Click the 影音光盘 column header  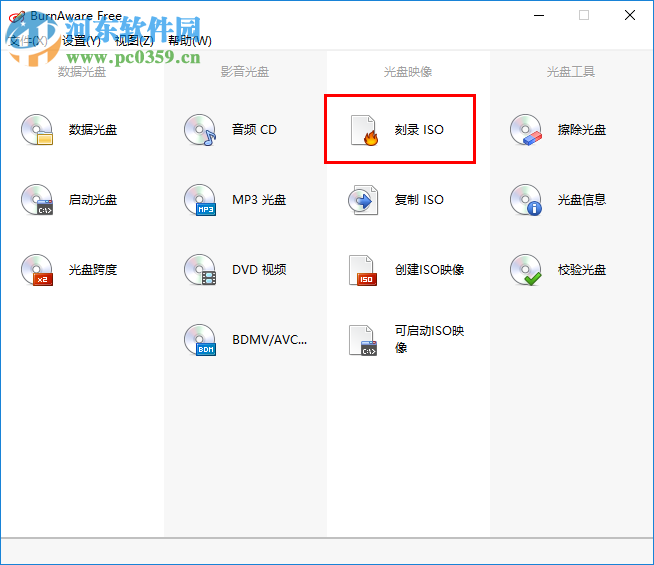click(245, 72)
